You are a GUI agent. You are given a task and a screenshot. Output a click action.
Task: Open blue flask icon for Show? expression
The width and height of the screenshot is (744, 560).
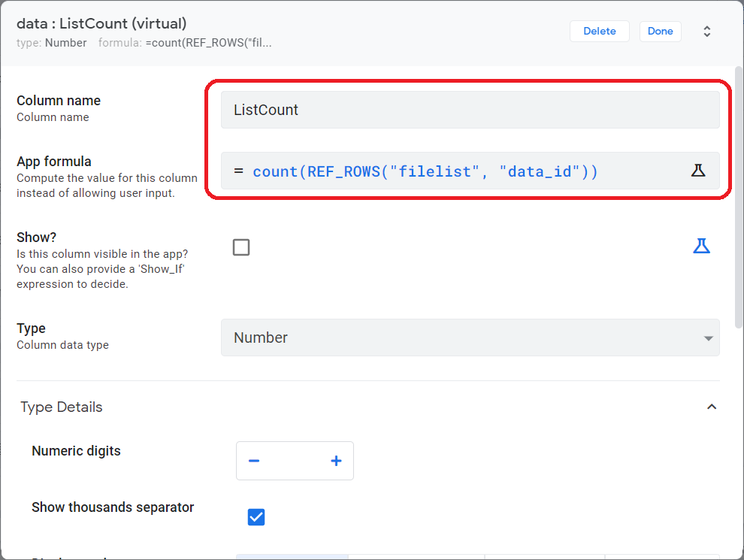point(701,246)
